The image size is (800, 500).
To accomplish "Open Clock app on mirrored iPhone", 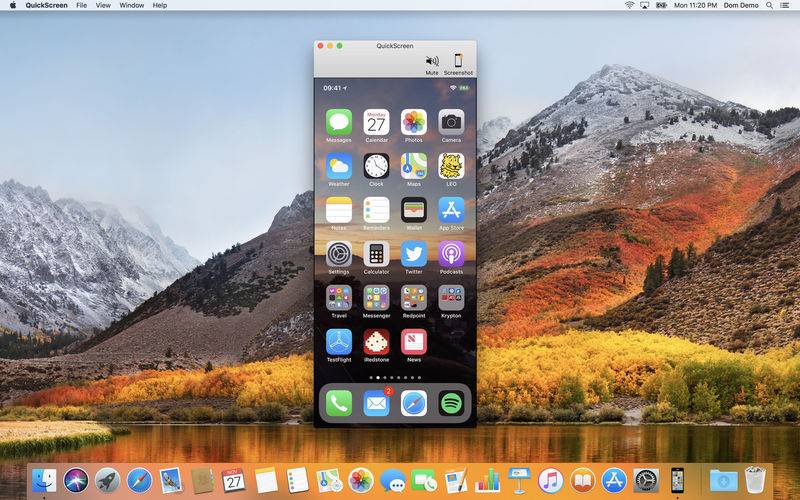I will pos(377,166).
